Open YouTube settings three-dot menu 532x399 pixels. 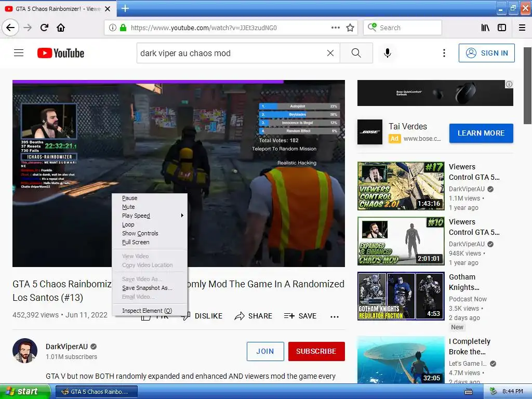[x=444, y=53]
